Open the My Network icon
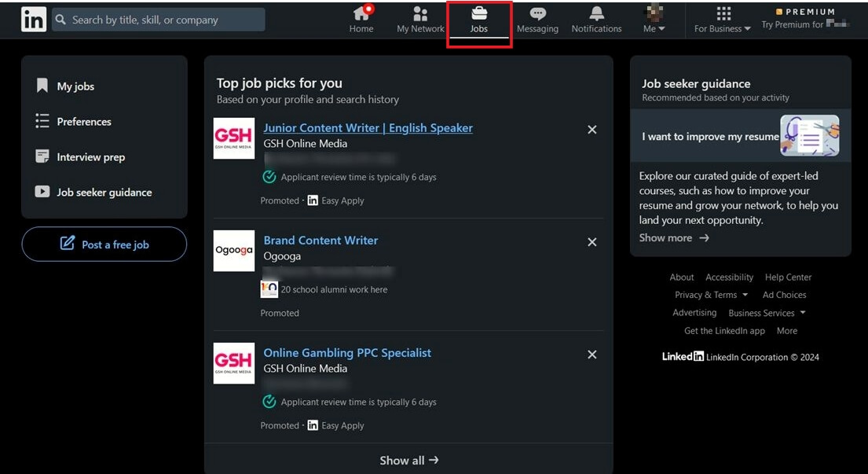Viewport: 868px width, 474px height. [421, 13]
